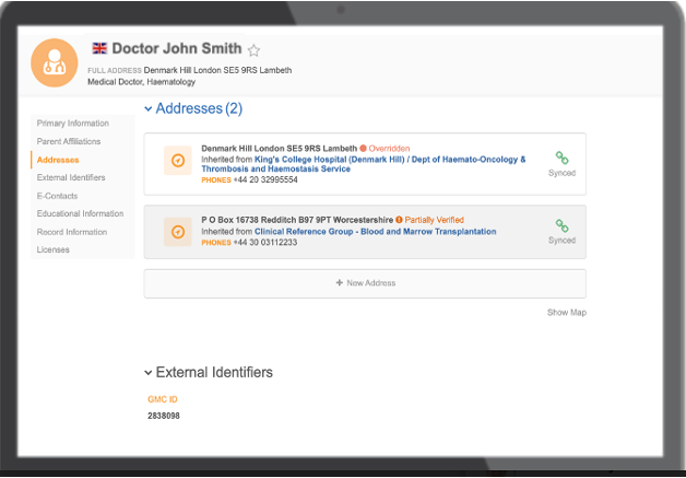Click the Partially Verified status icon
Screen dimensions: 686x478
[x=399, y=220]
